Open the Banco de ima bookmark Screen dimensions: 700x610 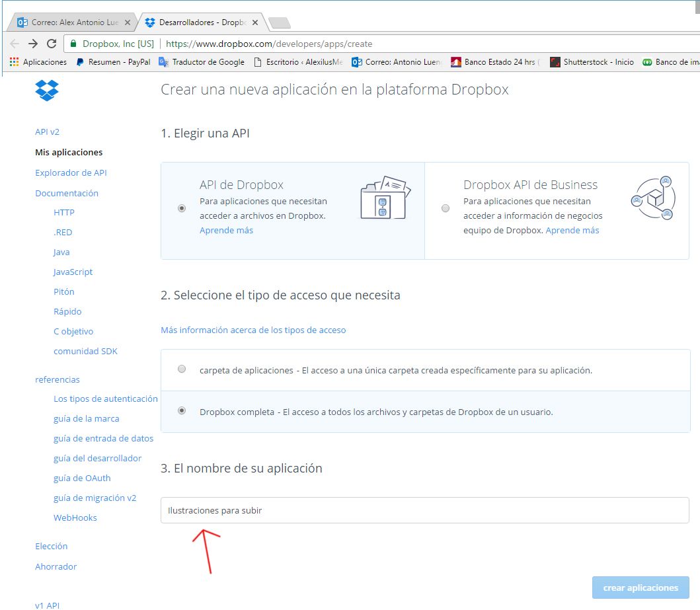point(670,62)
